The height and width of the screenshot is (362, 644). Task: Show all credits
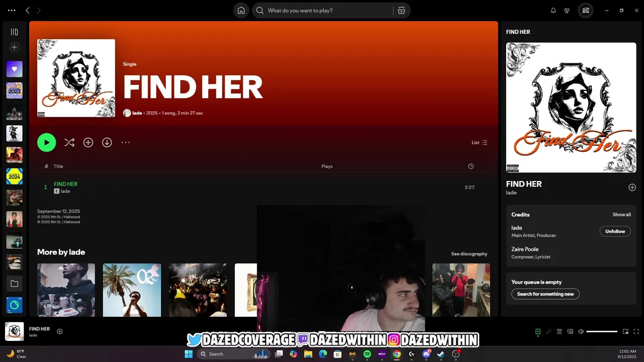(621, 215)
